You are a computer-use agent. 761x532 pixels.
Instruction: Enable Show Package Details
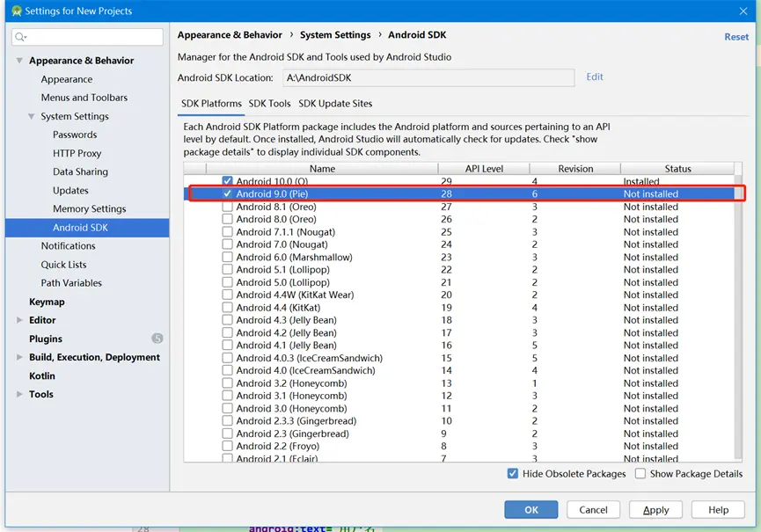pyautogui.click(x=639, y=473)
